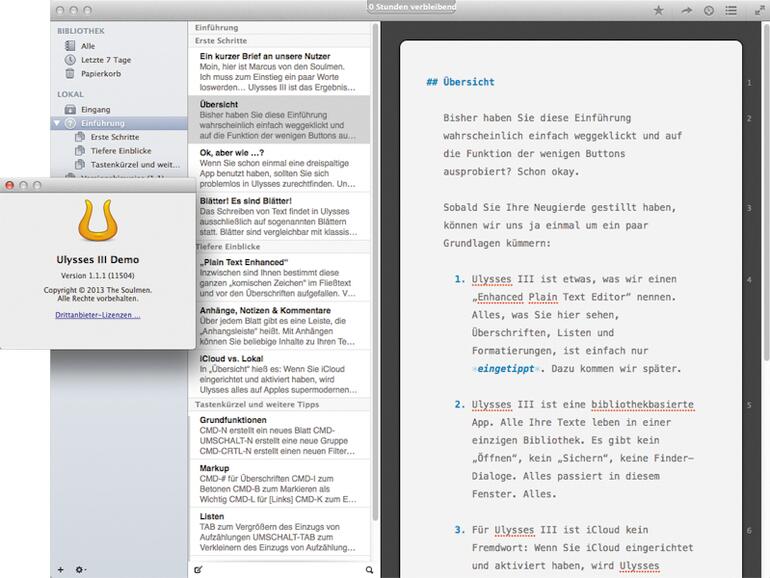The height and width of the screenshot is (578, 770).
Task: Click paragraph number 1 in editor margin
Action: coord(749,83)
